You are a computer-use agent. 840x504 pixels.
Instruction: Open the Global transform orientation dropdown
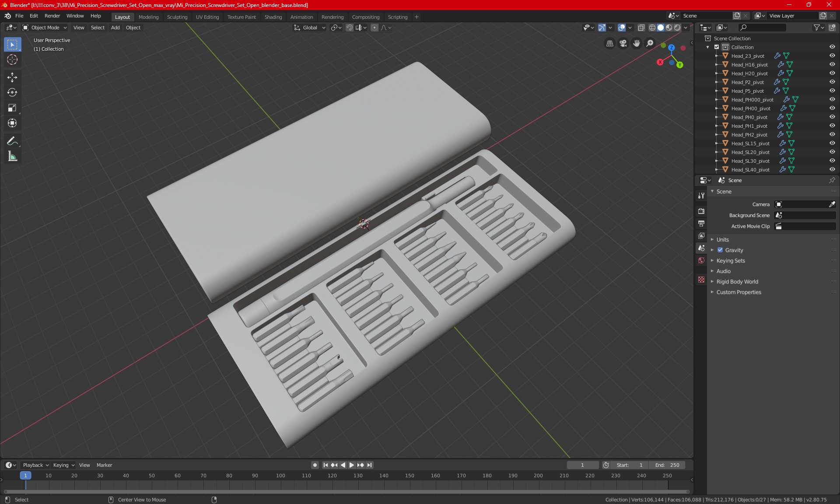coord(310,28)
